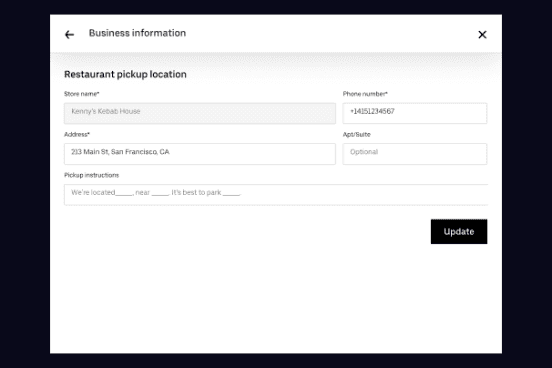Click the Apt/Suite label

[x=357, y=135]
